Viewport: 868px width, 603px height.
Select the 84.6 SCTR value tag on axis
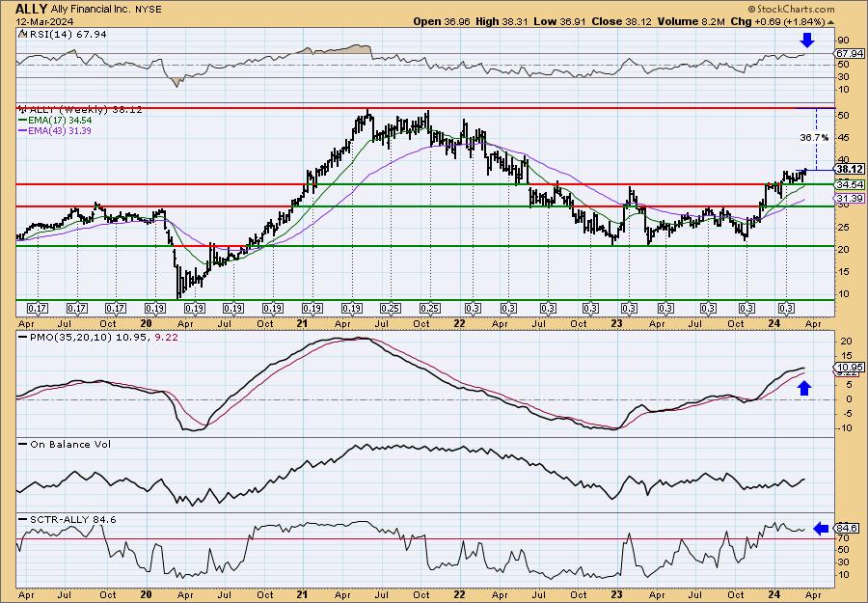point(848,529)
